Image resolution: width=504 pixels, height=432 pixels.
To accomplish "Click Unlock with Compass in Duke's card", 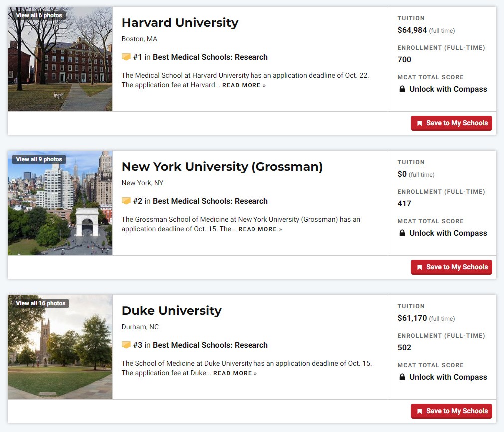I will [x=448, y=377].
